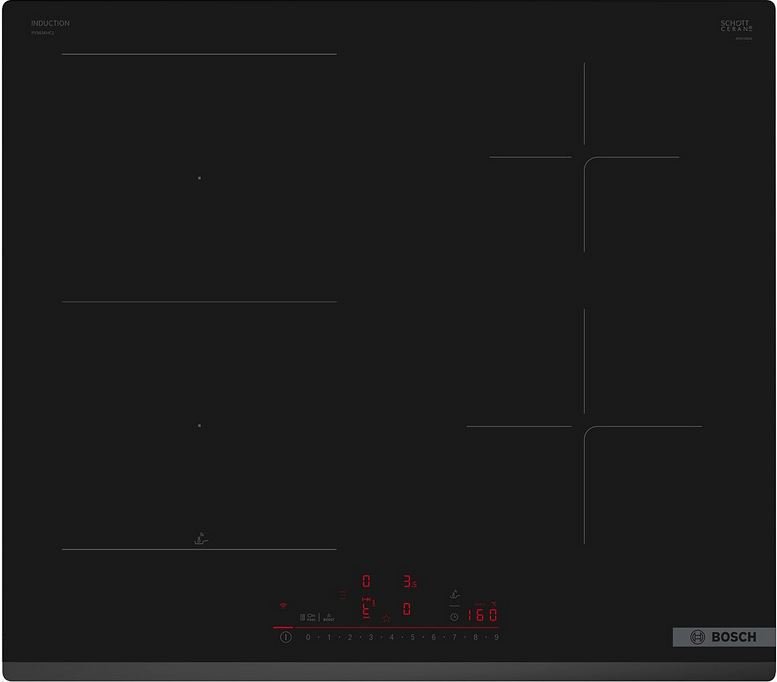Screen dimensions: 777x682
Task: Tap the red timer value 160
Action: [x=482, y=615]
